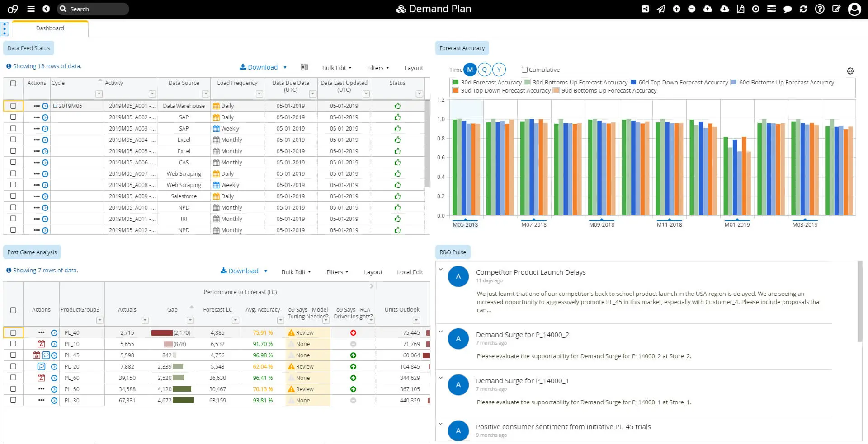This screenshot has height=444, width=868.
Task: Click the info icon on row 2019M05_A001
Action: pos(45,106)
